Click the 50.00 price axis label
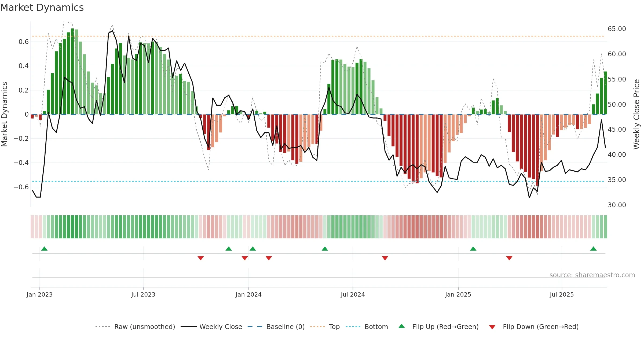Viewport: 644px width, 362px height. click(x=617, y=105)
